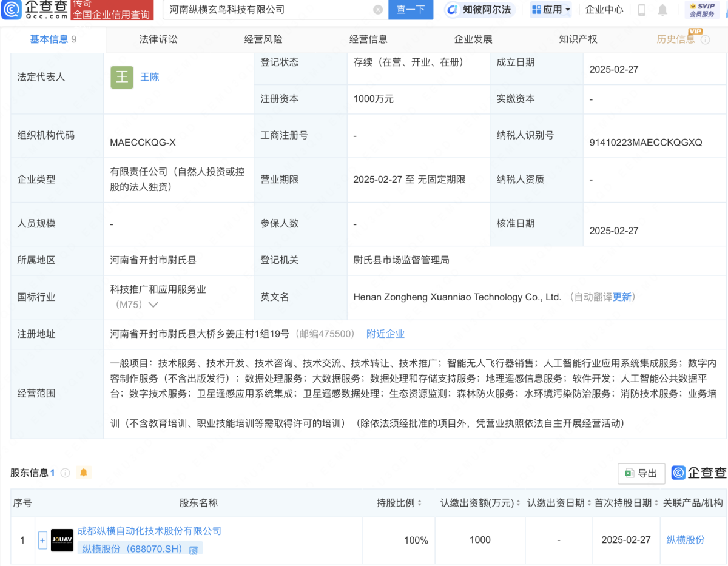Sort by 持股比例 column arrows
Image resolution: width=728 pixels, height=566 pixels.
(420, 503)
